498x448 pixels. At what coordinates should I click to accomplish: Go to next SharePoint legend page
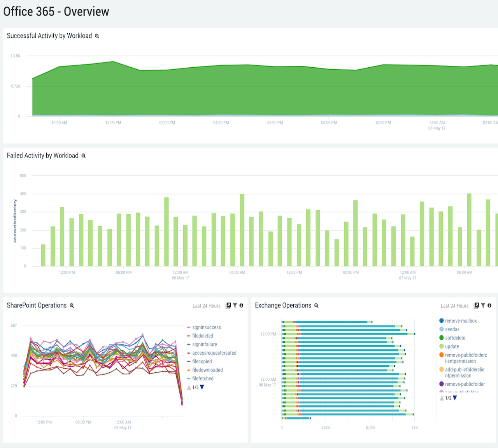coord(202,387)
